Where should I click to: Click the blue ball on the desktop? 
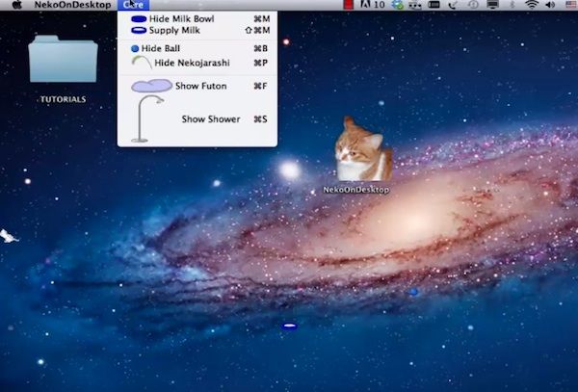[x=413, y=292]
